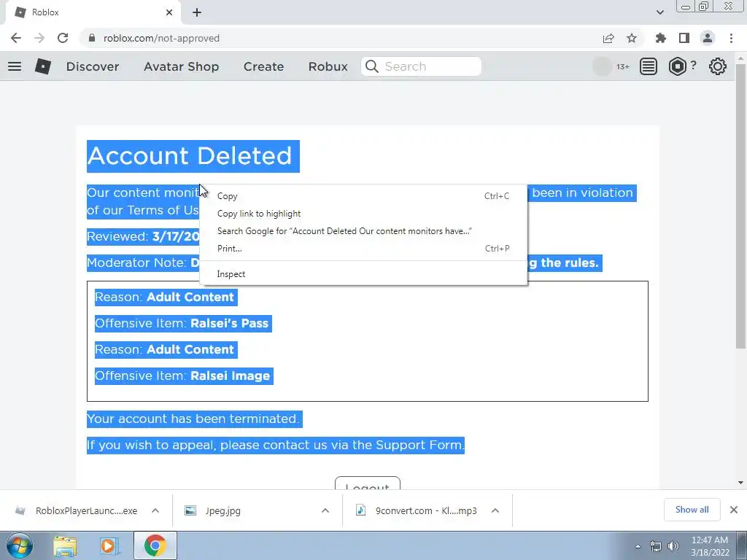Click the Support Form appeal sentence
Image resolution: width=747 pixels, height=560 pixels.
tap(275, 445)
